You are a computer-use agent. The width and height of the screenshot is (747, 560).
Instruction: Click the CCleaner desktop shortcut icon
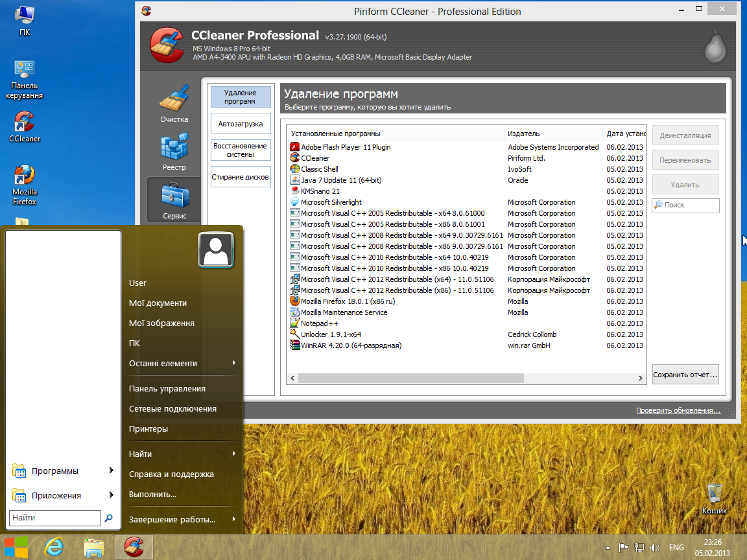[x=24, y=121]
